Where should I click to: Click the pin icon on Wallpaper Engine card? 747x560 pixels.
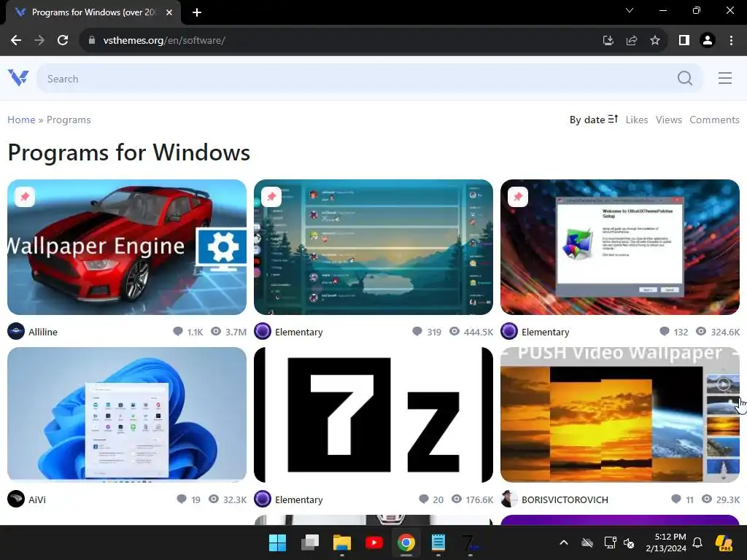pyautogui.click(x=25, y=197)
